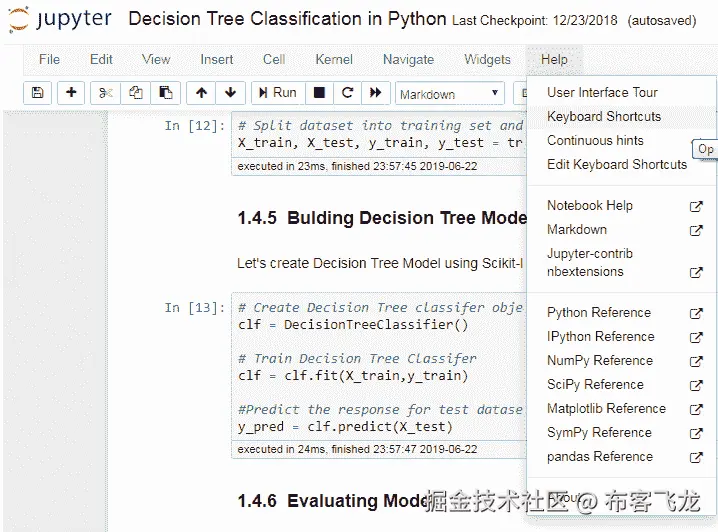Image resolution: width=718 pixels, height=532 pixels.
Task: Click external link icon beside IPython Reference
Action: point(696,337)
